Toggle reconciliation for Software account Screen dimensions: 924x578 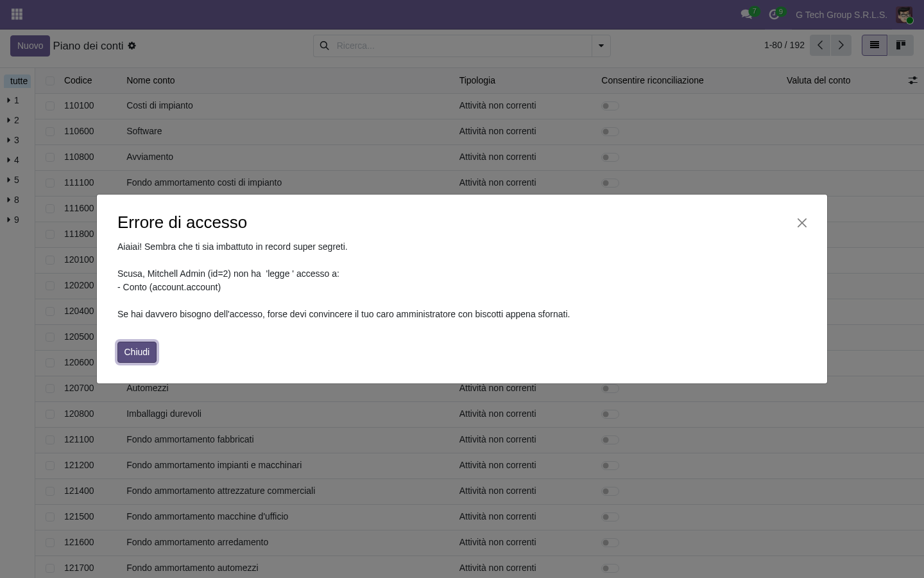click(x=610, y=132)
